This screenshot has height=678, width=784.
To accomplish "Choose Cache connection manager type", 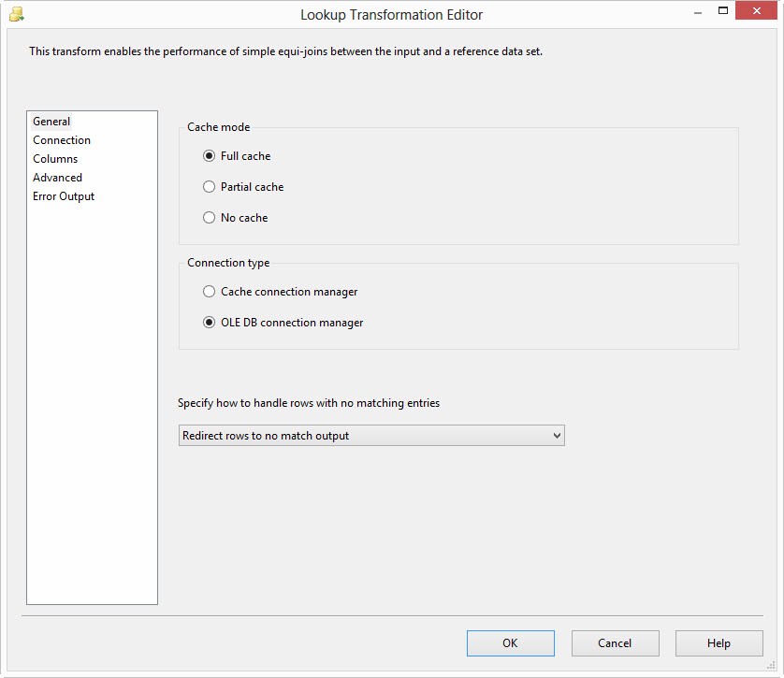I will point(210,292).
